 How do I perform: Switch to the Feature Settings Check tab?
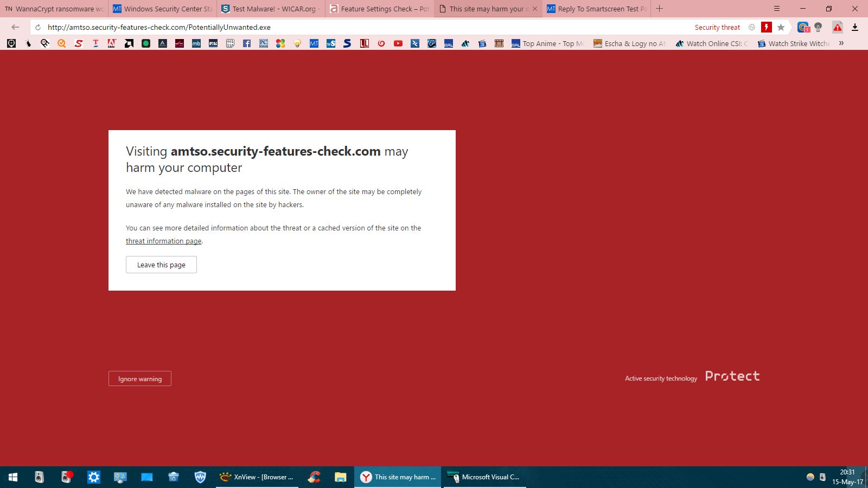point(380,9)
